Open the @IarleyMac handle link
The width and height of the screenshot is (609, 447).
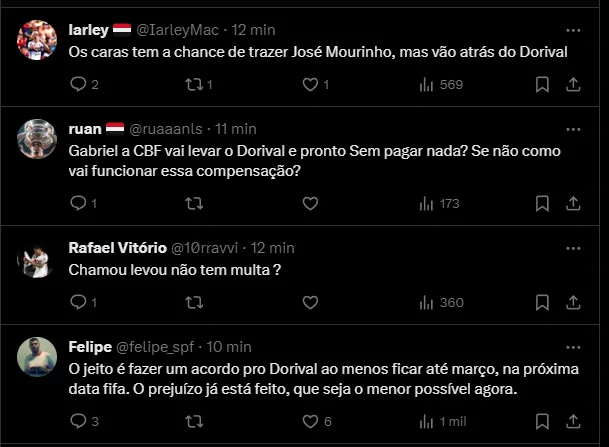(175, 28)
